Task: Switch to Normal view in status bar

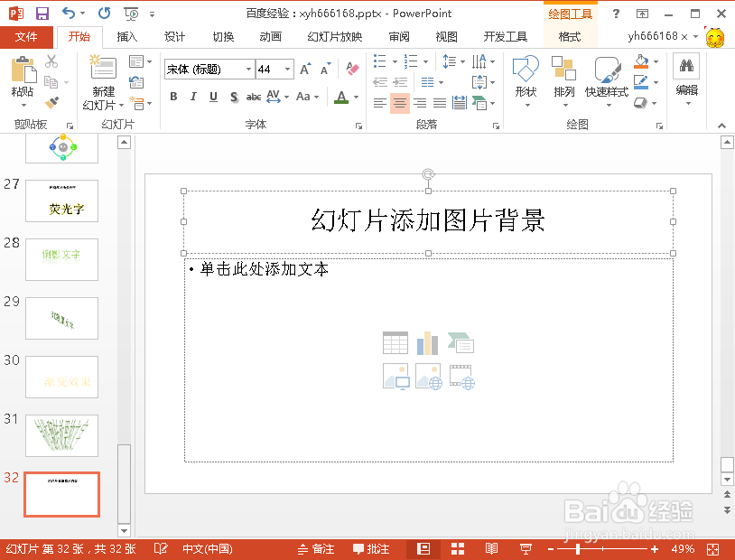Action: click(423, 549)
